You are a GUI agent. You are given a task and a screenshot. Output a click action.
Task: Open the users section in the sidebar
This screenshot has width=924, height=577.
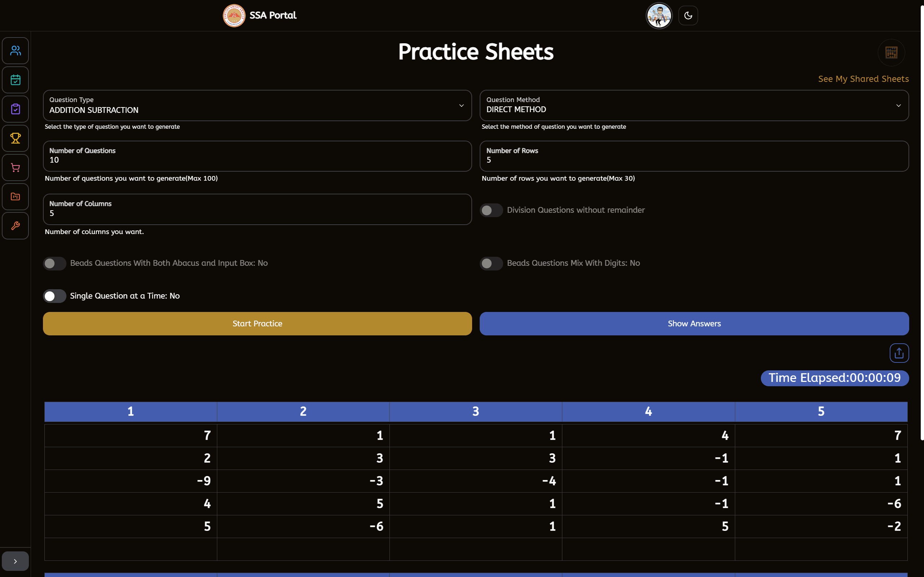click(x=15, y=50)
